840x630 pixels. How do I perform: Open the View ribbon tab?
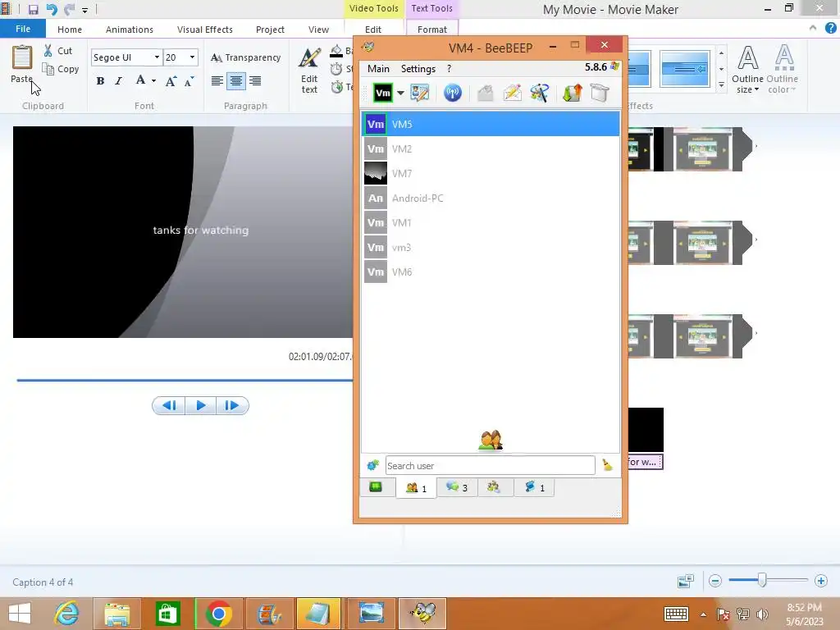pyautogui.click(x=318, y=30)
